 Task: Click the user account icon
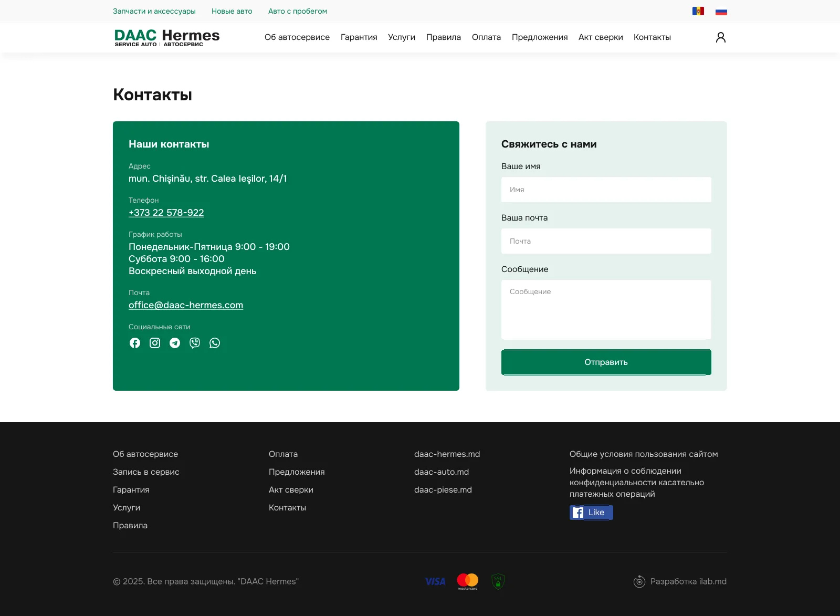[x=721, y=37]
